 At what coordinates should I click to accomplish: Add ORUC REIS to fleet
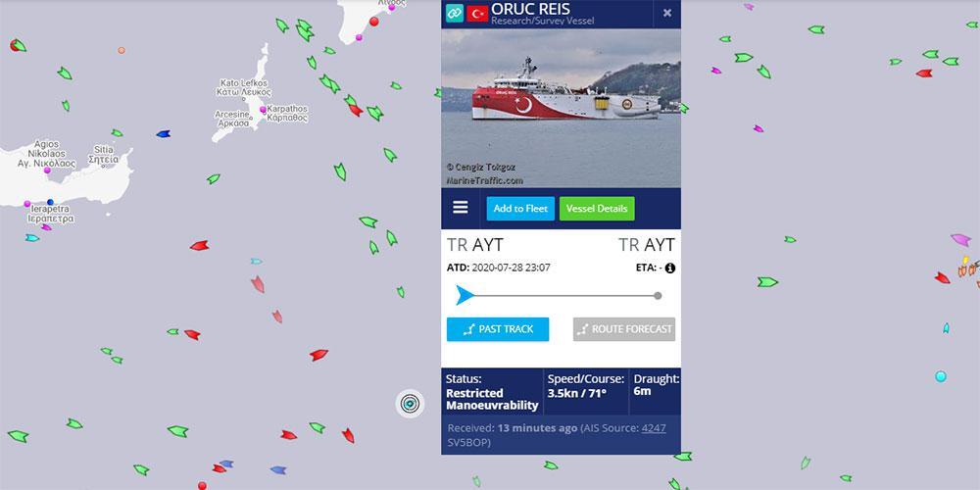(520, 209)
